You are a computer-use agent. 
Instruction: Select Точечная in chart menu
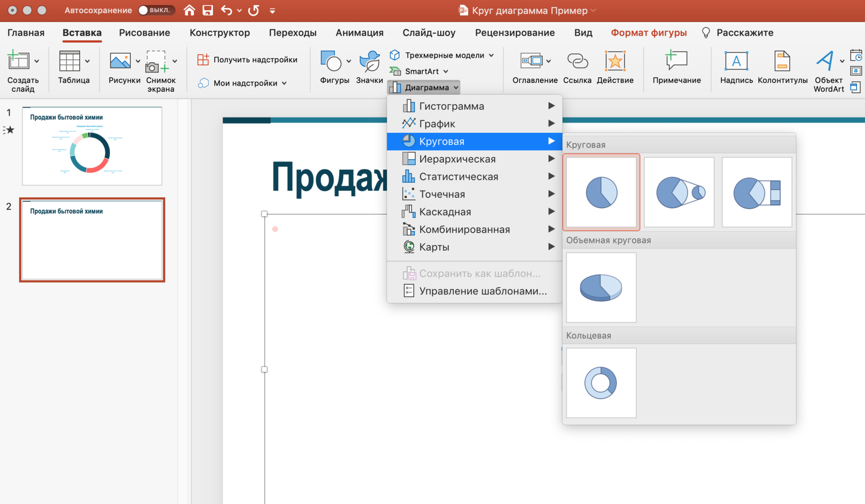point(474,194)
